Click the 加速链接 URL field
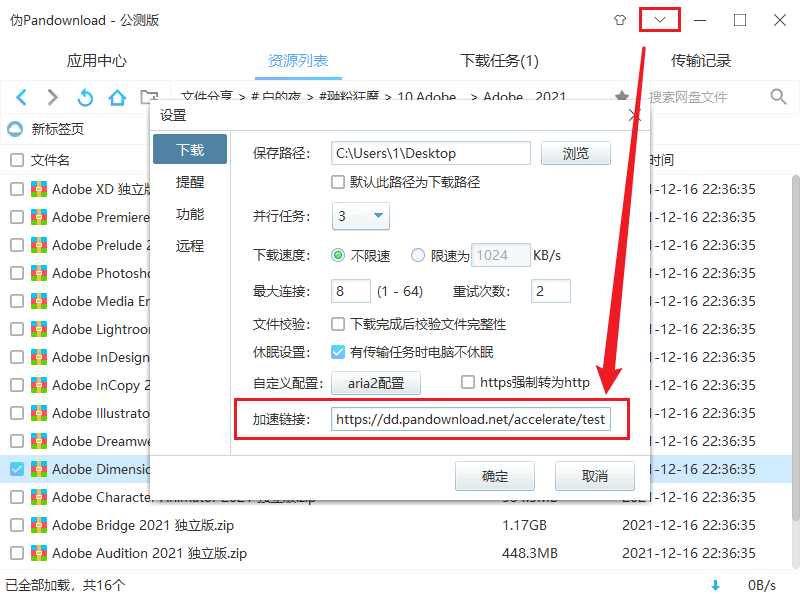800x600 pixels. [470, 419]
